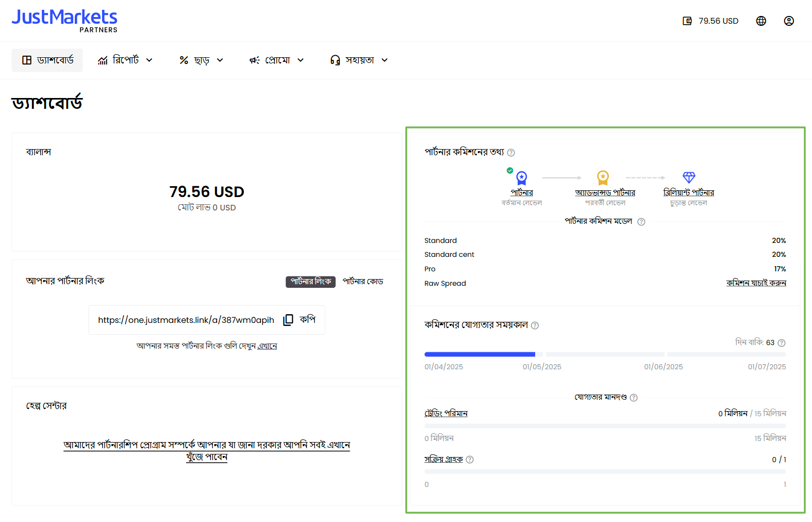Click the মোট লাভ 0 USD text
The height and width of the screenshot is (522, 812).
207,208
